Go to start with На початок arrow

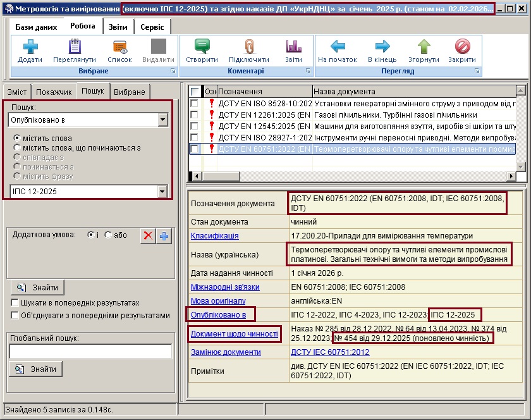tap(338, 47)
